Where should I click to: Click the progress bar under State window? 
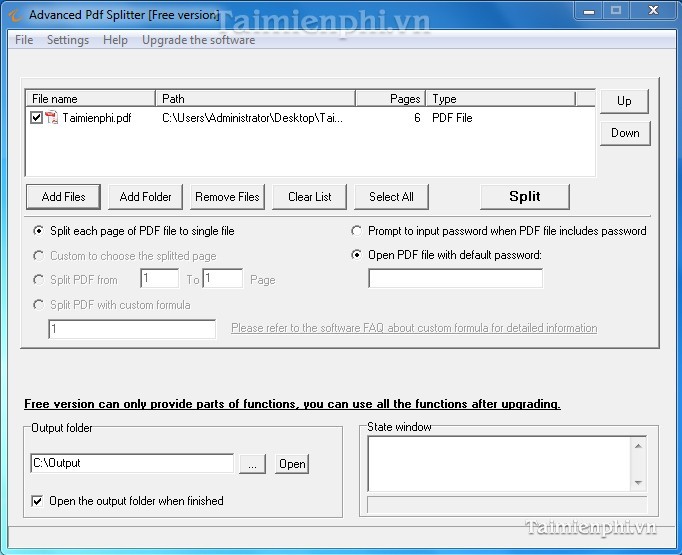507,505
